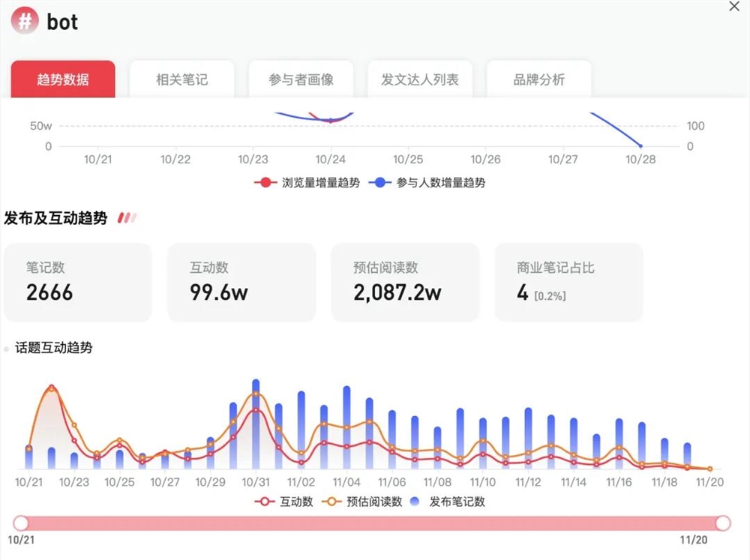The width and height of the screenshot is (750, 560).
Task: Expand the 商业笔记占比 card
Action: pos(568,283)
